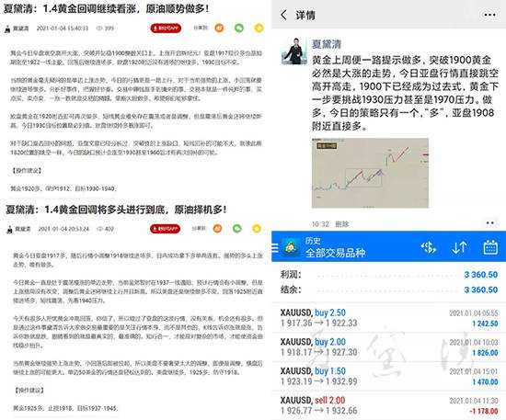Tap 删除 next to the 10:32 timestamp
The width and height of the screenshot is (506, 420).
342,224
